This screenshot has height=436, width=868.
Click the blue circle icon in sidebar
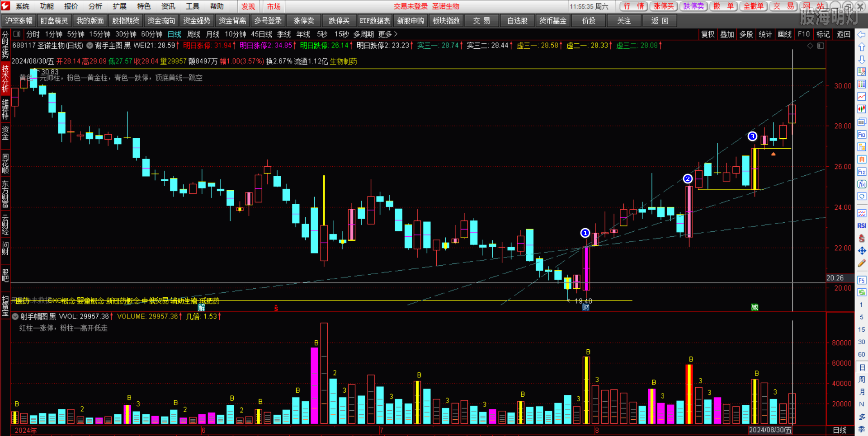point(862,197)
